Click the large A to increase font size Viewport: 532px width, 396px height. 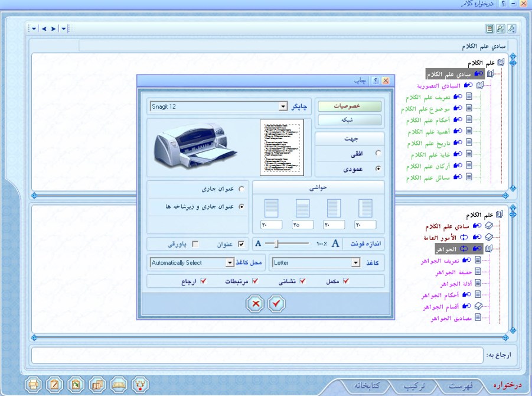pos(335,244)
